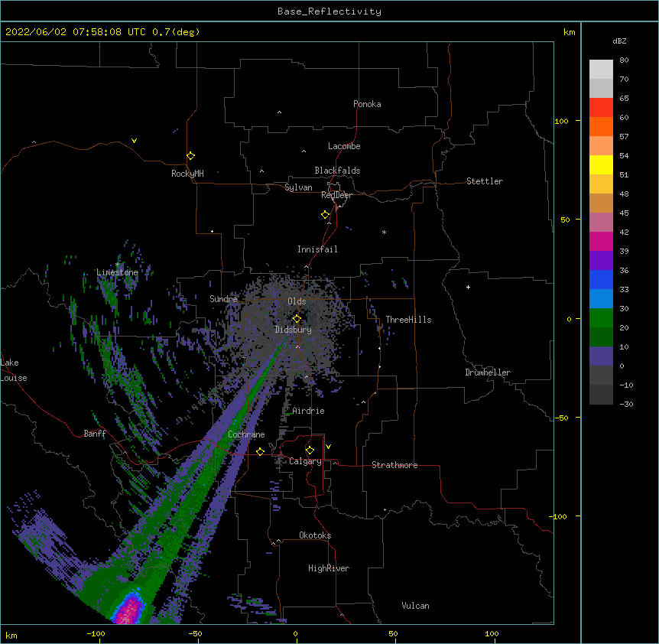Image resolution: width=659 pixels, height=644 pixels.
Task: Click the HighRiver town label
Action: (x=329, y=568)
